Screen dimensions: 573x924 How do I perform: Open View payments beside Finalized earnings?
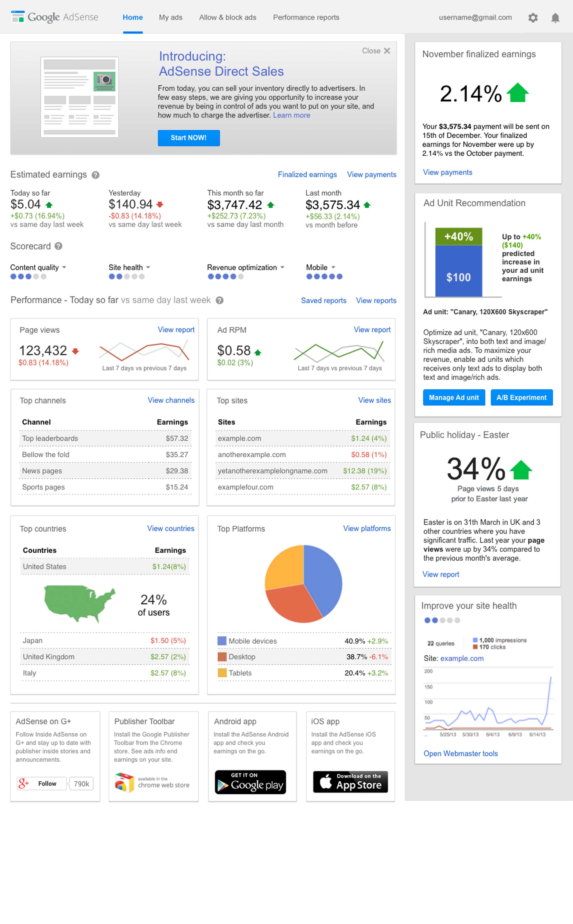coord(372,174)
